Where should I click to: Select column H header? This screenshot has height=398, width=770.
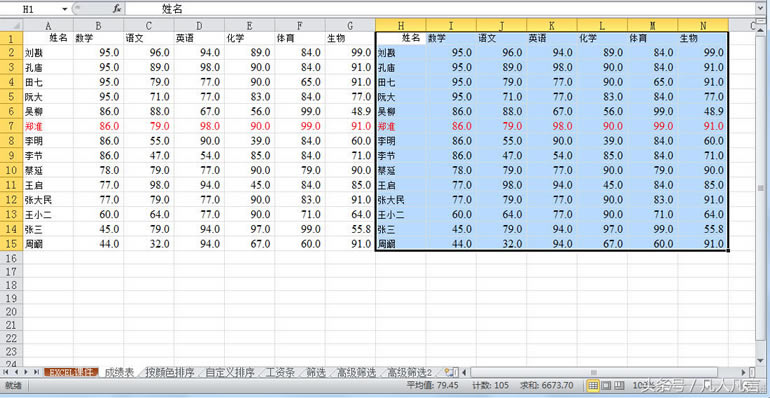click(401, 25)
